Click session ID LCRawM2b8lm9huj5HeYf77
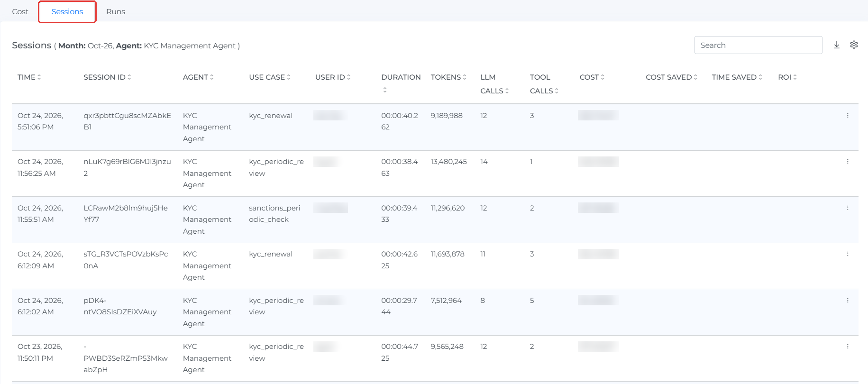This screenshot has width=868, height=384. click(x=126, y=214)
